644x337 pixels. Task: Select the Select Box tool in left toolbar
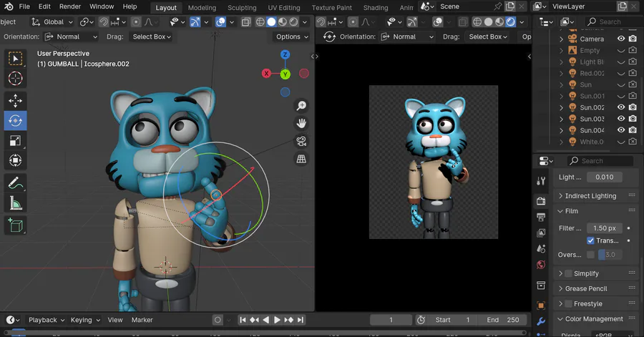click(x=16, y=59)
